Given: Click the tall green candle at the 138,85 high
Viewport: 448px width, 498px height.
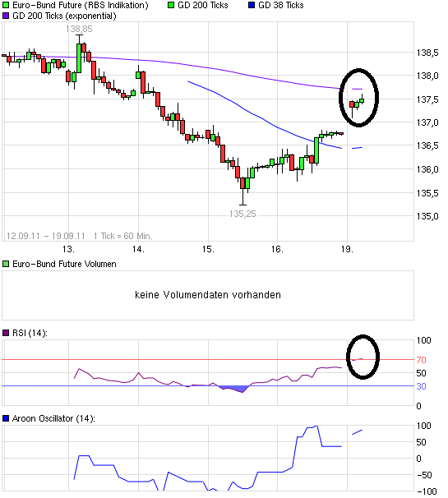Looking at the screenshot, I should pyautogui.click(x=79, y=58).
